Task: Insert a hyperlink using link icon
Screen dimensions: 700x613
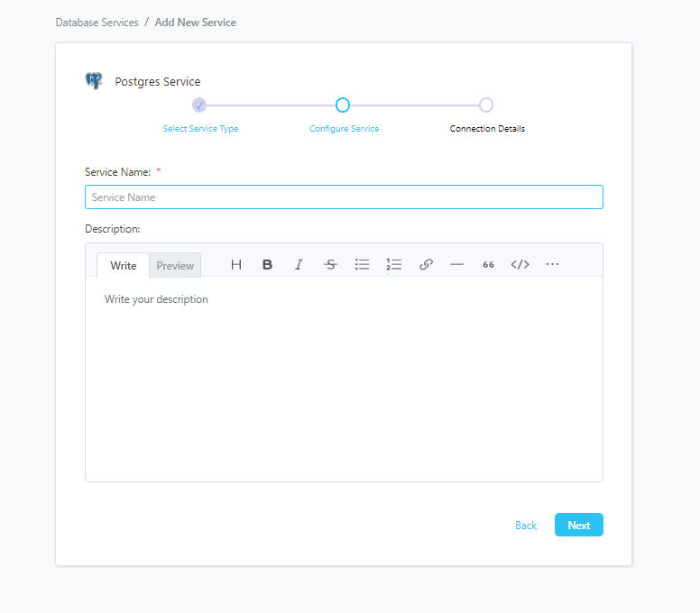Action: click(x=426, y=264)
